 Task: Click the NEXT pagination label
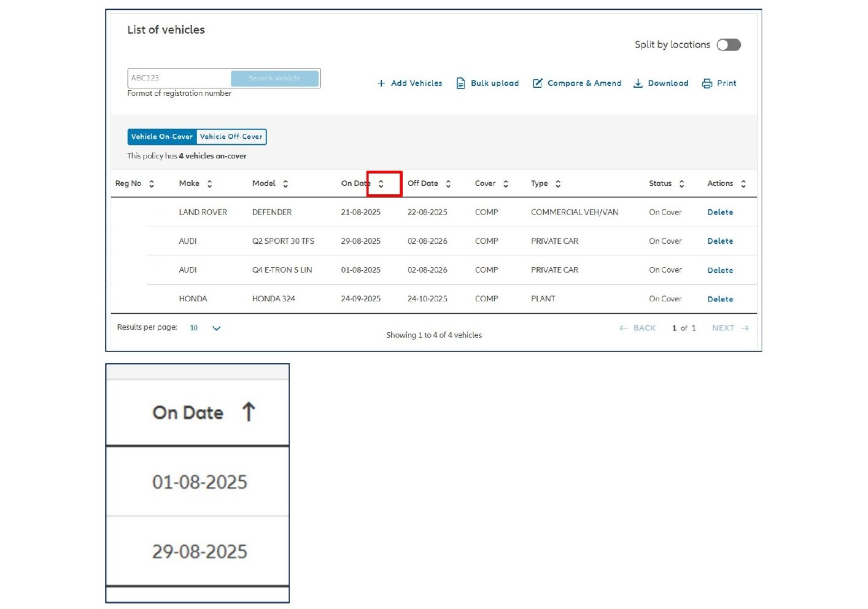click(723, 328)
